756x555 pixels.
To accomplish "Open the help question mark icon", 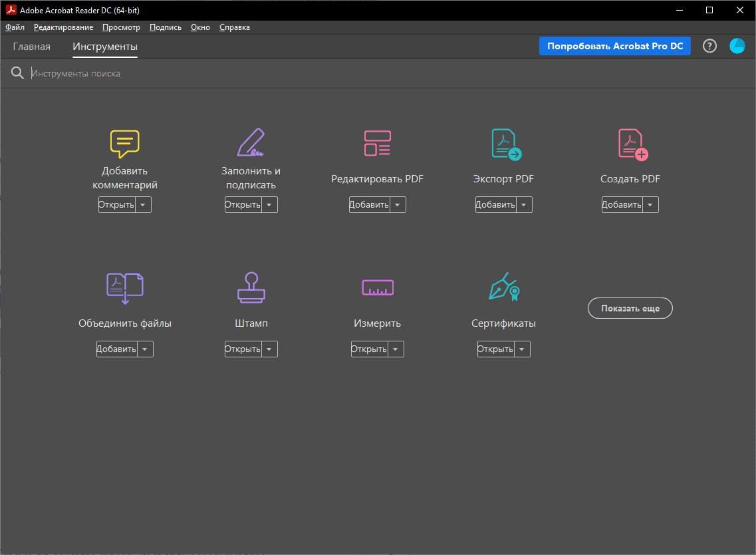I will [709, 46].
